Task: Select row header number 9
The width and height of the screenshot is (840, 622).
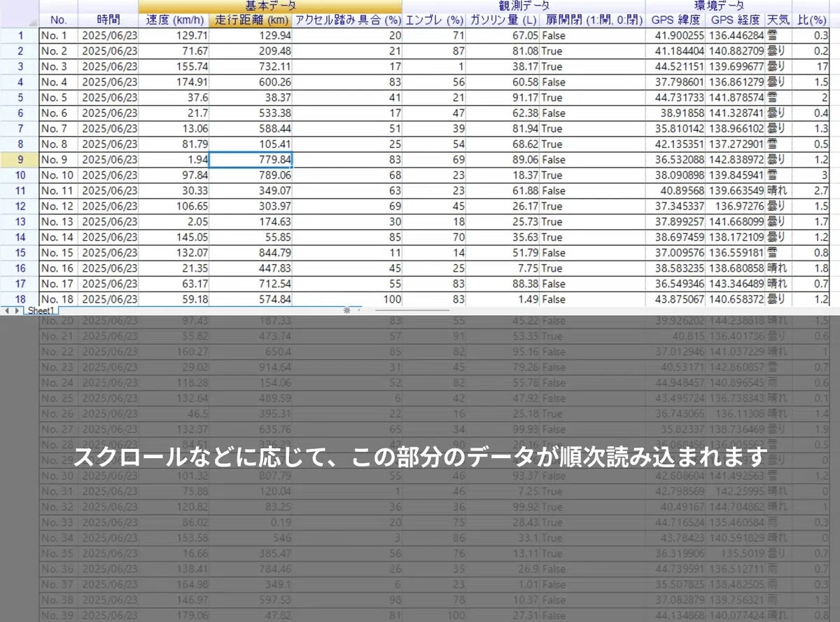Action: click(x=20, y=159)
